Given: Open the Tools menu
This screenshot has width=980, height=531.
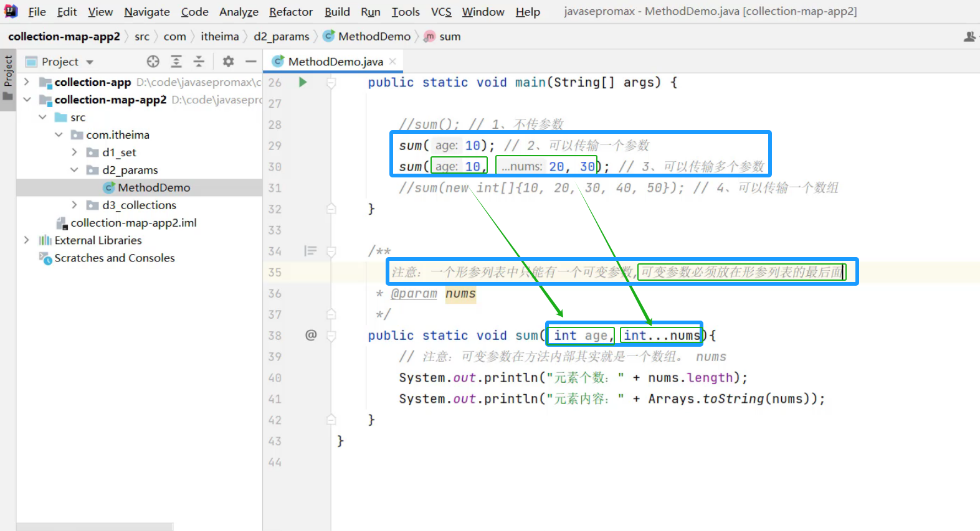Looking at the screenshot, I should pyautogui.click(x=406, y=12).
